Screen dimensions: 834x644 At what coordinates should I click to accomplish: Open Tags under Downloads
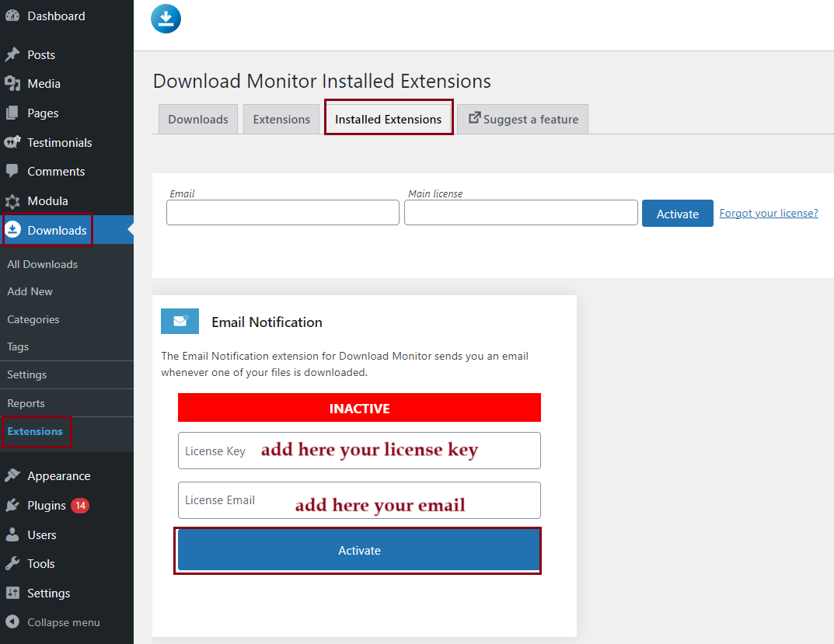tap(18, 346)
